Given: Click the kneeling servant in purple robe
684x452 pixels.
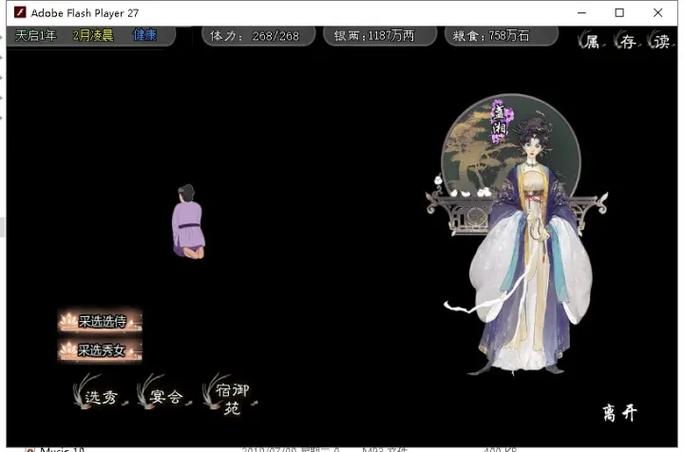Looking at the screenshot, I should (187, 222).
